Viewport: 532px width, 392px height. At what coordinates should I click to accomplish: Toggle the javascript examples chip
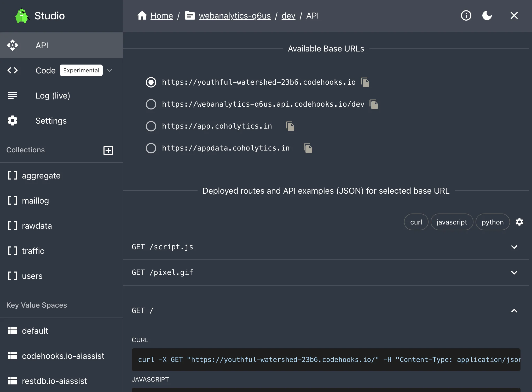tap(452, 222)
